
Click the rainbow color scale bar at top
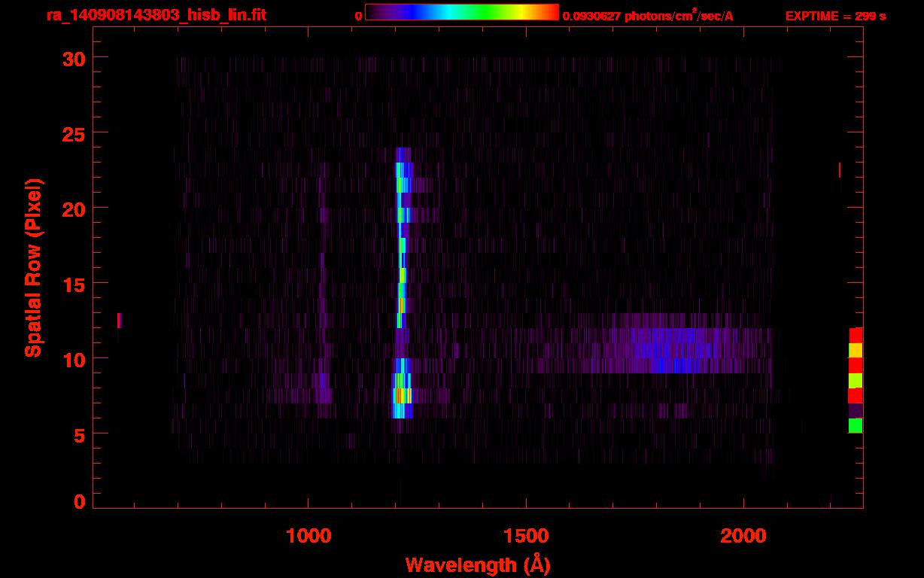coord(462,13)
